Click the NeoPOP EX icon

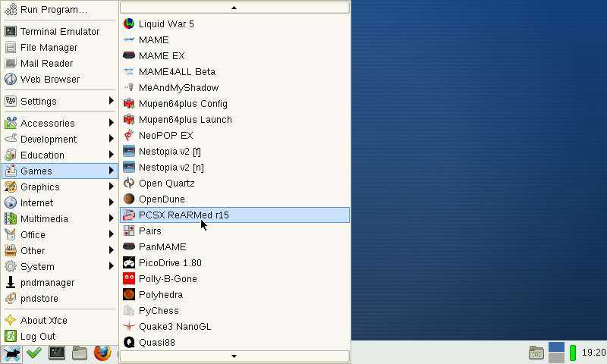coord(129,135)
